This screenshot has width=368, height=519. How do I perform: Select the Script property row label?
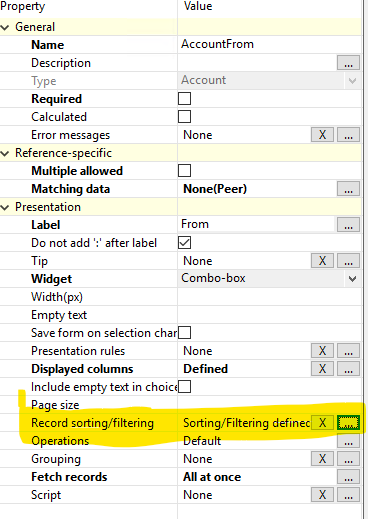click(46, 495)
